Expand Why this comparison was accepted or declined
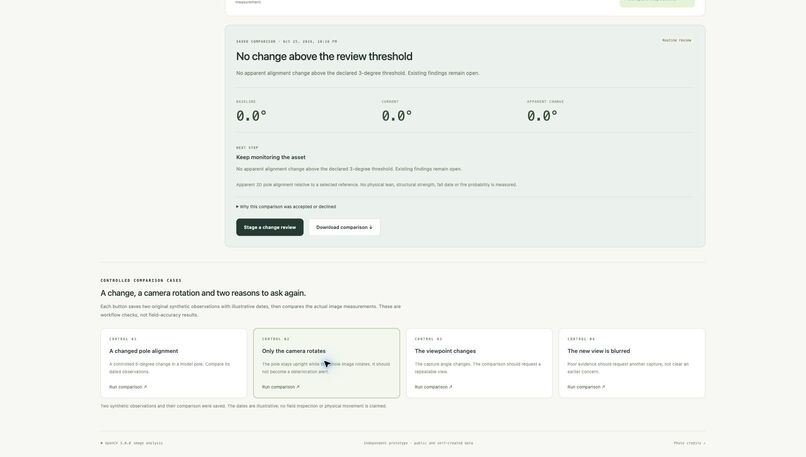The height and width of the screenshot is (457, 806). pos(286,207)
